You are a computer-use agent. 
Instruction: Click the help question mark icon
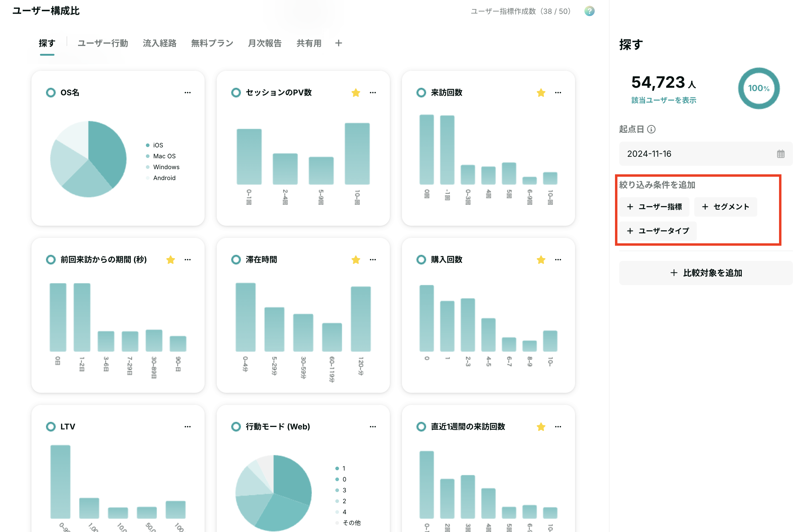tap(589, 11)
